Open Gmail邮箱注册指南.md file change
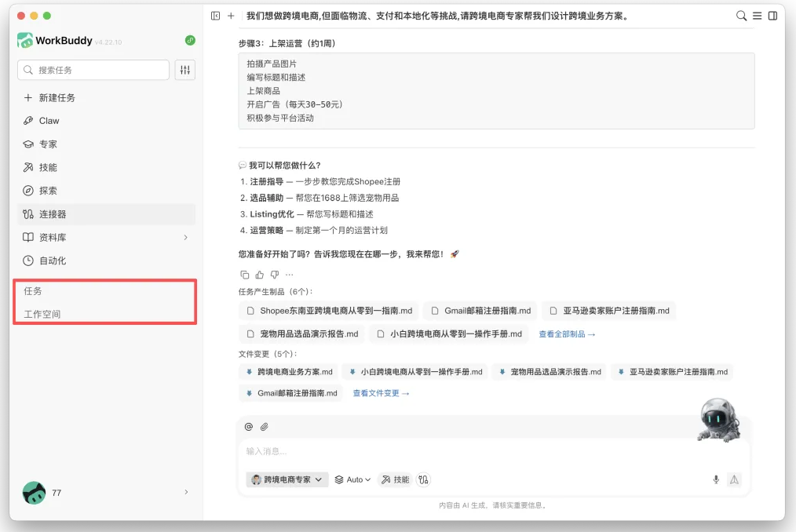This screenshot has height=532, width=796. (291, 393)
